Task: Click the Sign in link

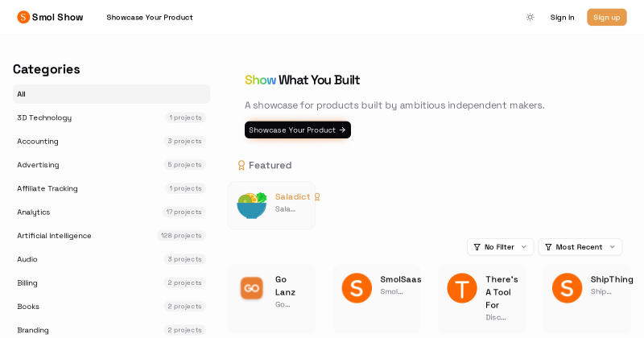Action: coord(562,17)
